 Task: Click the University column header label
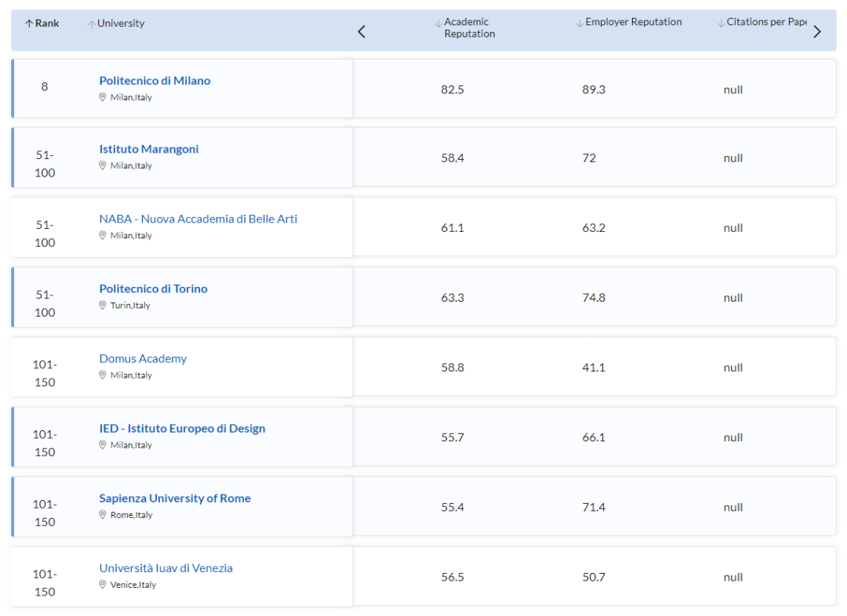point(121,24)
